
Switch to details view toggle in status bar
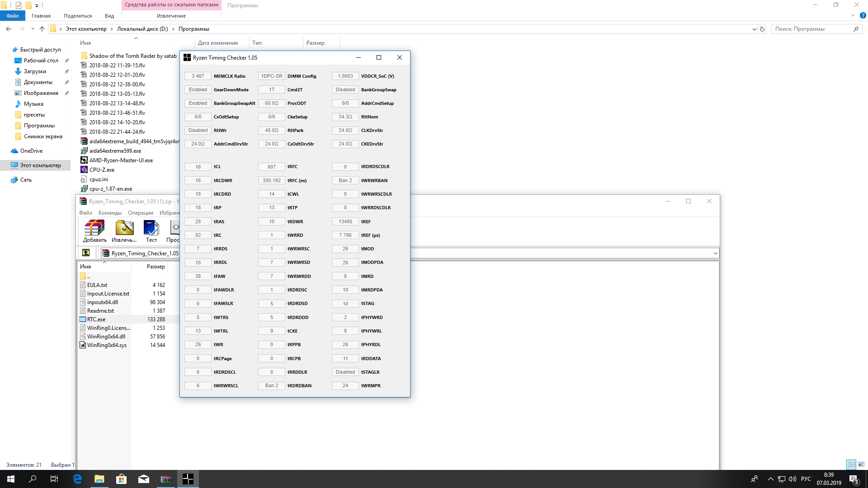pyautogui.click(x=851, y=465)
